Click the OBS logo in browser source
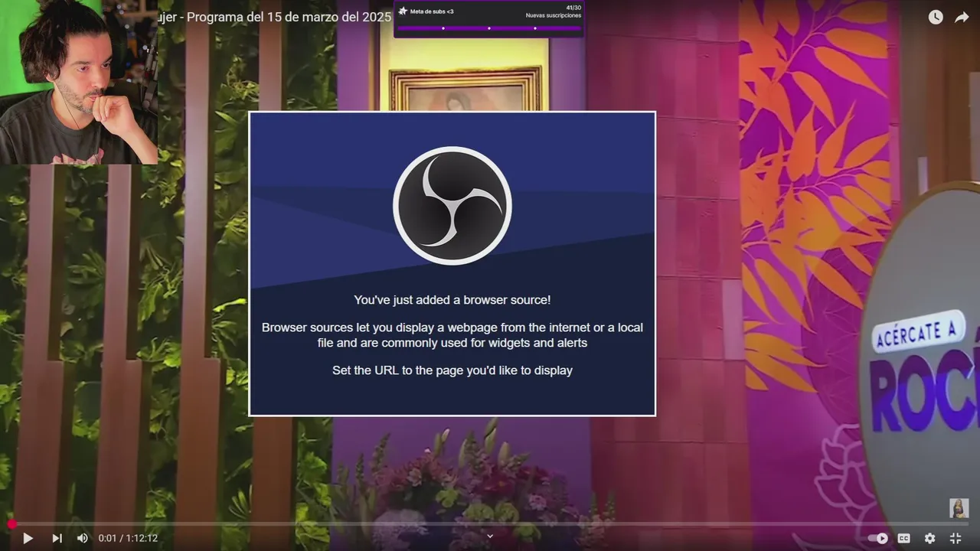Image resolution: width=980 pixels, height=551 pixels. click(452, 206)
